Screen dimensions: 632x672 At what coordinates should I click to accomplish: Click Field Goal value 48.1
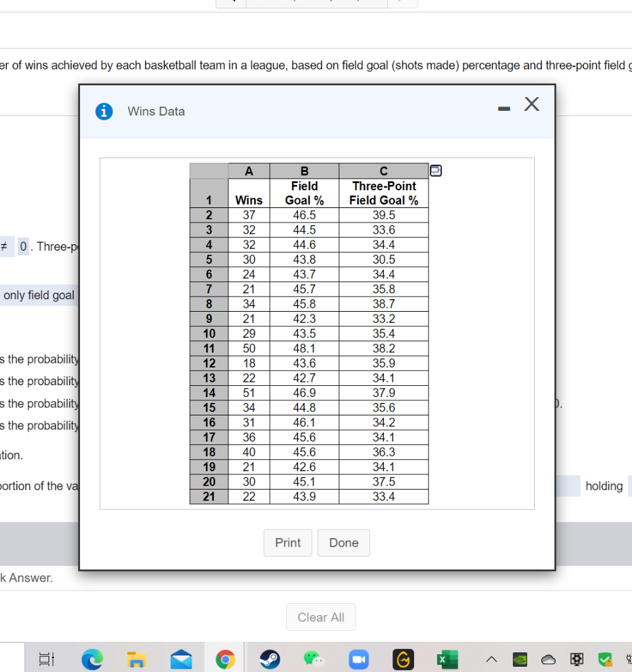(x=305, y=348)
